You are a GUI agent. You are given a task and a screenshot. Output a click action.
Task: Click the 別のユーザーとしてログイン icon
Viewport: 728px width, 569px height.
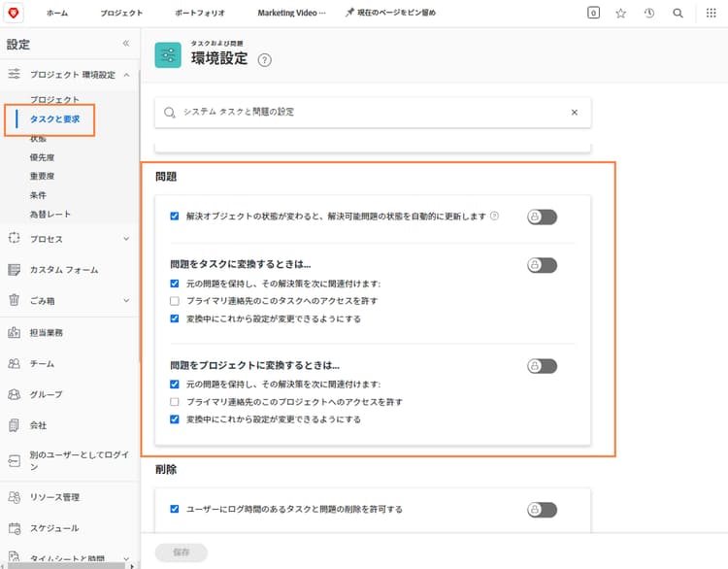(15, 461)
